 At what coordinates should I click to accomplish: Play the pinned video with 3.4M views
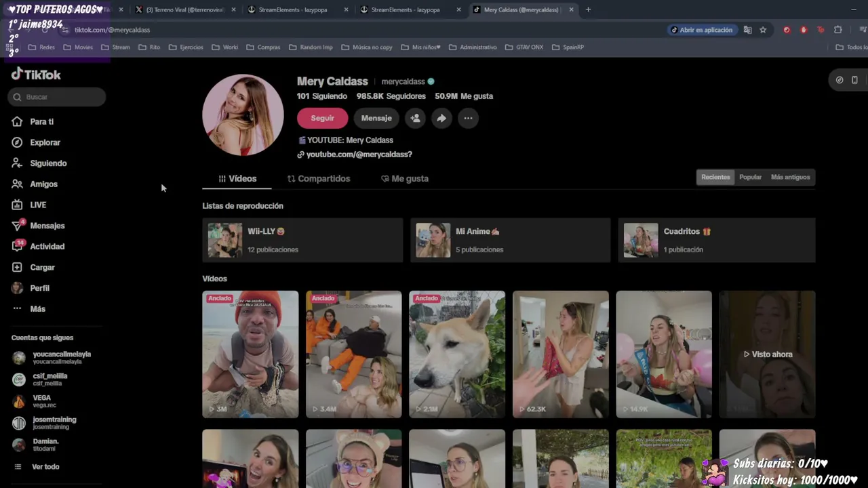pos(353,354)
